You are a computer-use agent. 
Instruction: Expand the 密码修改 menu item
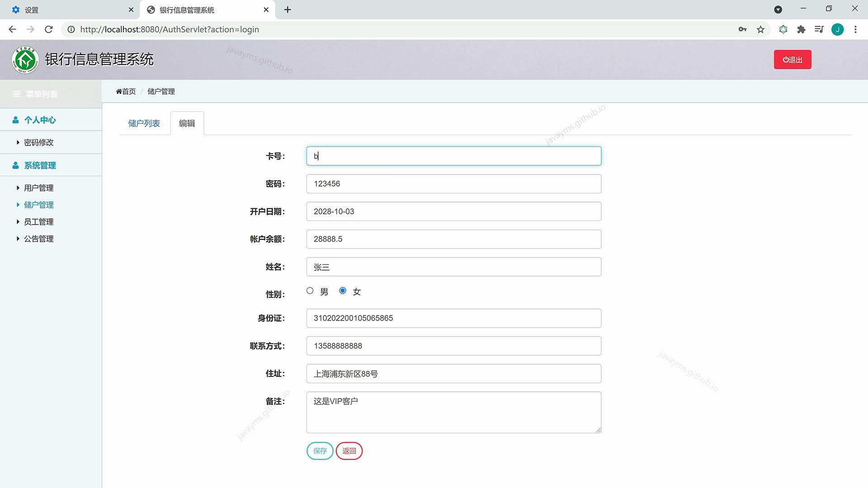point(38,142)
